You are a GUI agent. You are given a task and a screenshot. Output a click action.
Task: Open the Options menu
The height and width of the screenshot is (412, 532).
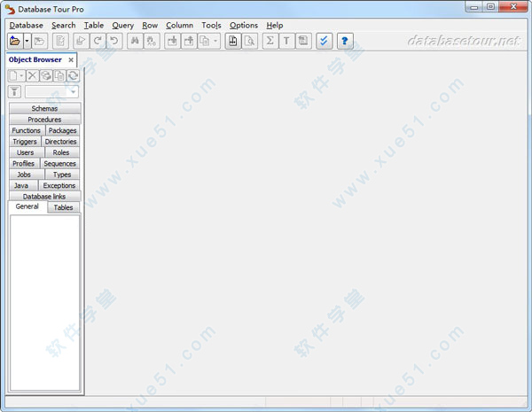[244, 26]
